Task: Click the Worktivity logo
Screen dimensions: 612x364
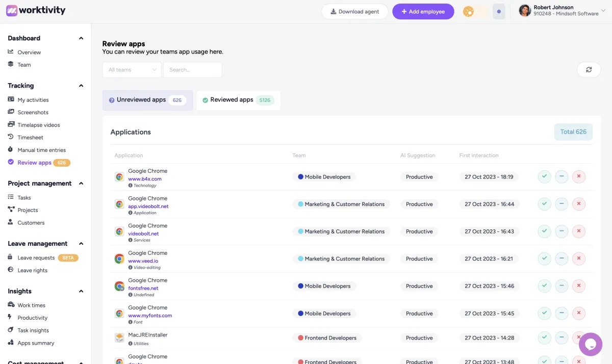Action: (x=36, y=11)
